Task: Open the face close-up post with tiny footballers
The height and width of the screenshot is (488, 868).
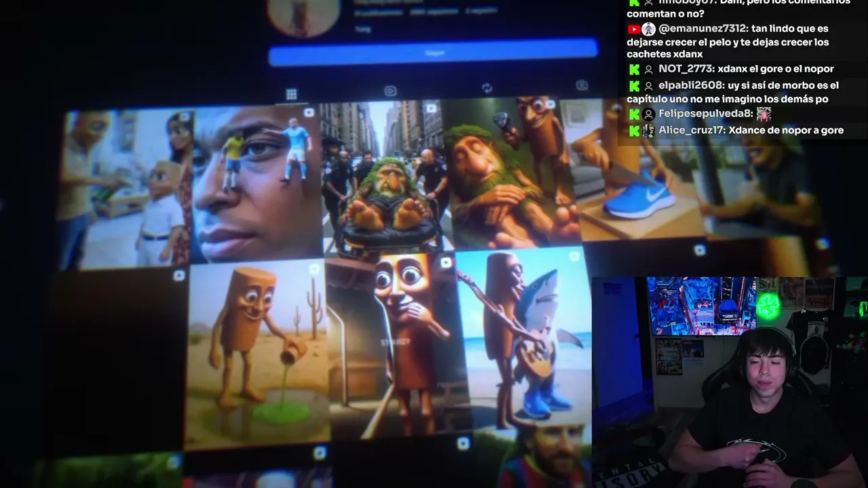Action: pos(258,182)
